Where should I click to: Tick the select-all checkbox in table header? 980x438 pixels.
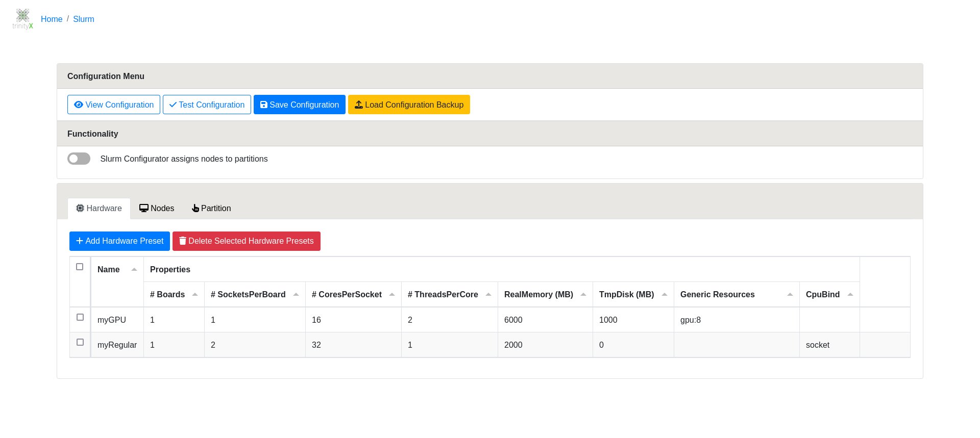click(x=80, y=267)
